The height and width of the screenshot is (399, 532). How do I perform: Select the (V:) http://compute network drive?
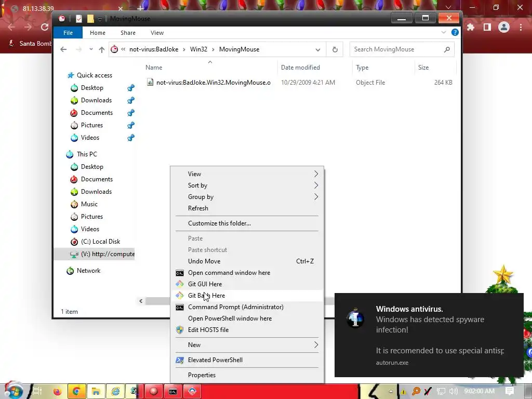click(95, 254)
